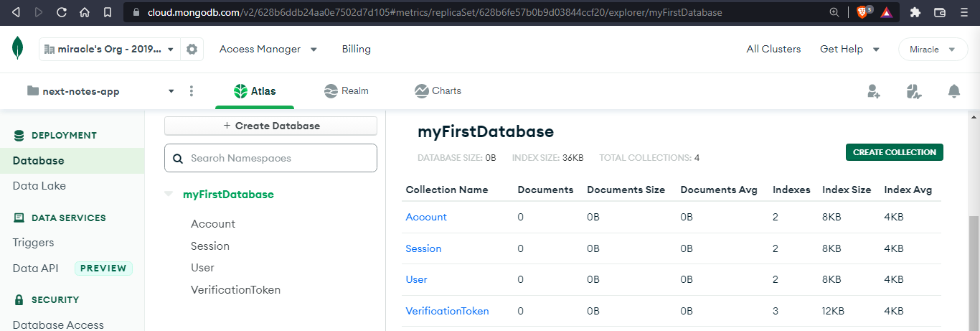Viewport: 980px width, 331px height.
Task: Focus the Search Namespaces field
Action: [x=270, y=158]
